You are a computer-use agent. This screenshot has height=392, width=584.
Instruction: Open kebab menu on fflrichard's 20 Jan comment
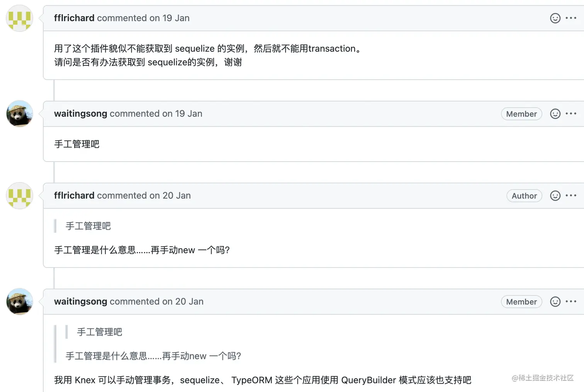coord(571,196)
